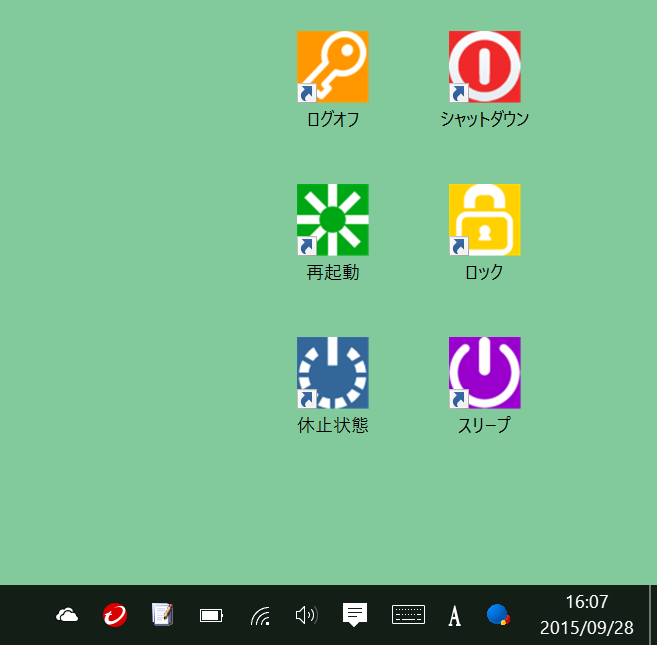Click the 再起動 label text
657x645 pixels.
coord(333,272)
